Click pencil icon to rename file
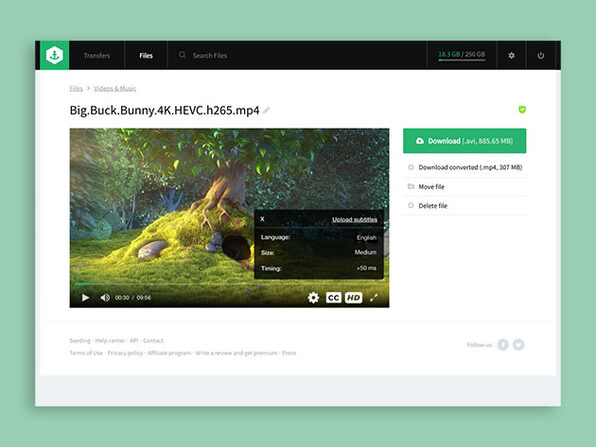 coord(266,110)
